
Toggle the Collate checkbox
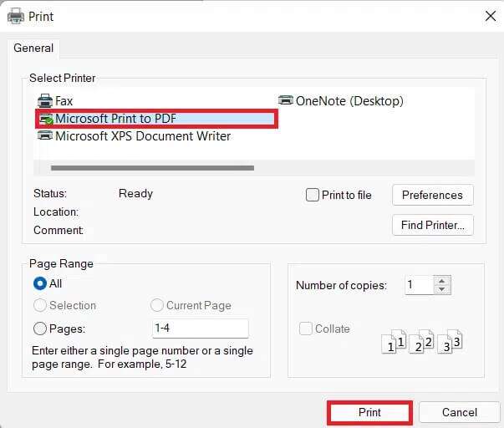pos(305,329)
